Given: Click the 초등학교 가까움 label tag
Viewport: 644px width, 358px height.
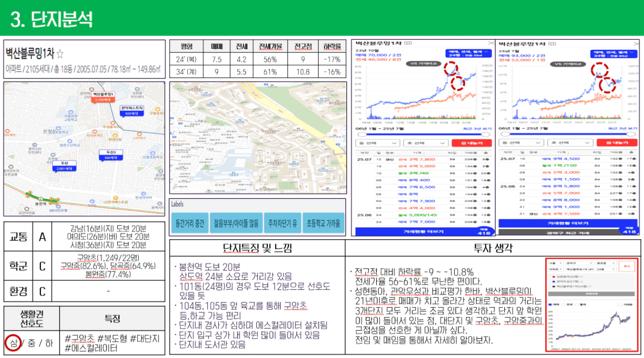Looking at the screenshot, I should point(323,223).
